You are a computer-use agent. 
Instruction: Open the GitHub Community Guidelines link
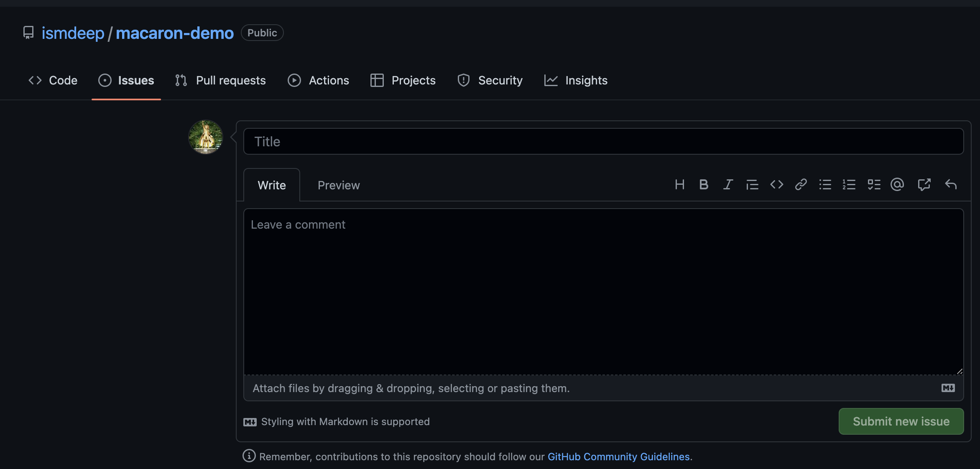pos(619,456)
